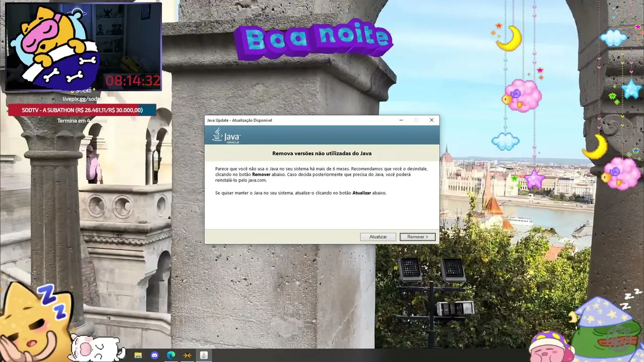Image resolution: width=644 pixels, height=362 pixels.
Task: Click the "Remova versões não utilizadas do Java" heading
Action: tap(322, 153)
